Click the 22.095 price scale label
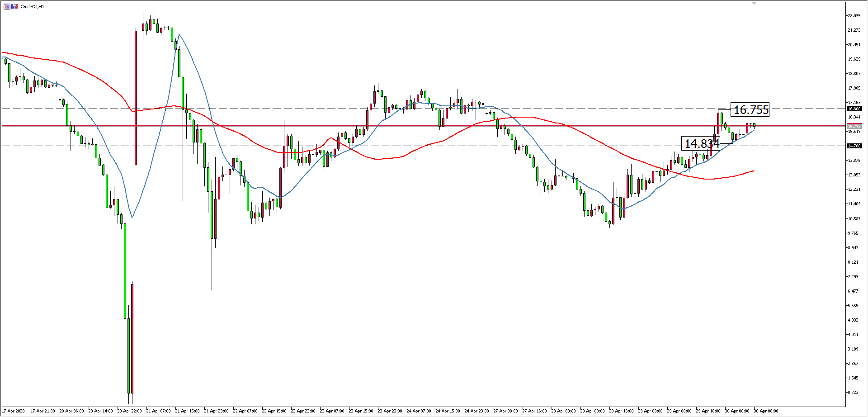 pos(854,16)
